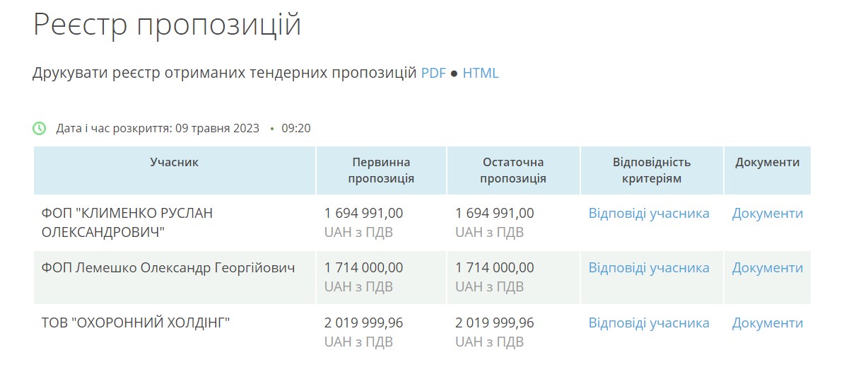Click the Реєстр пропозицій heading
Viewport: 868px width, 389px height.
click(167, 25)
